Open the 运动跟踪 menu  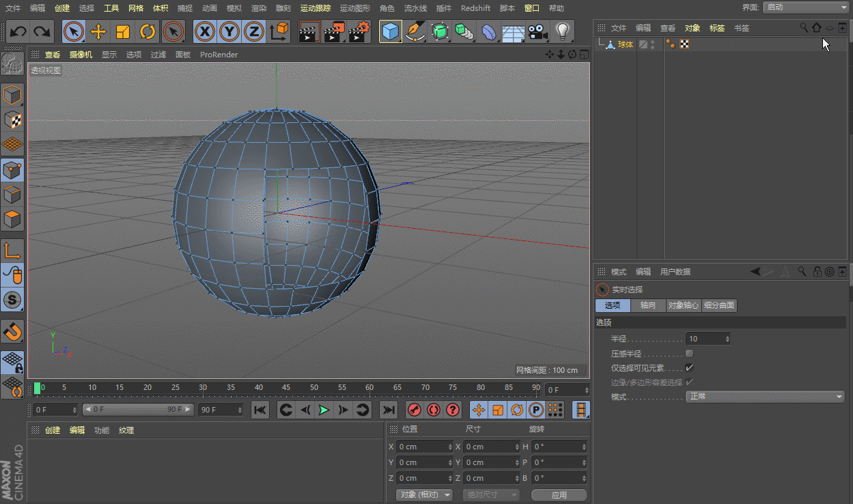click(316, 8)
